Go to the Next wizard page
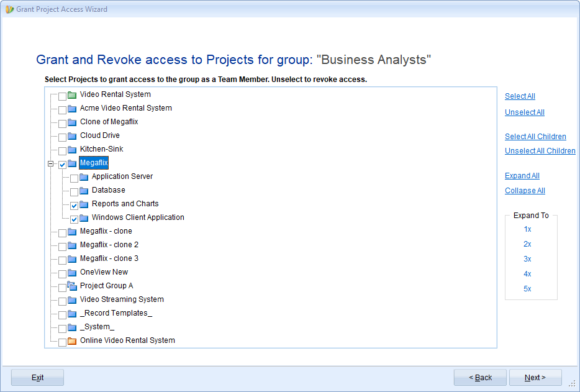The image size is (580, 392). (x=535, y=378)
